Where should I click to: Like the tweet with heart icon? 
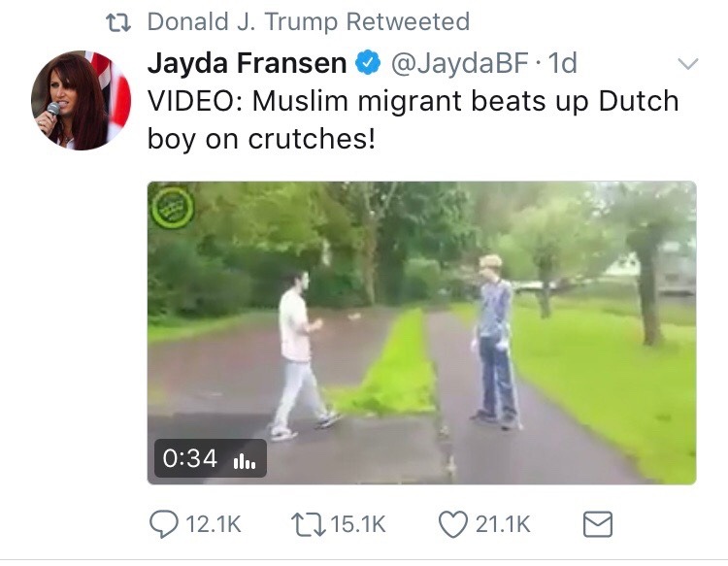tap(453, 524)
